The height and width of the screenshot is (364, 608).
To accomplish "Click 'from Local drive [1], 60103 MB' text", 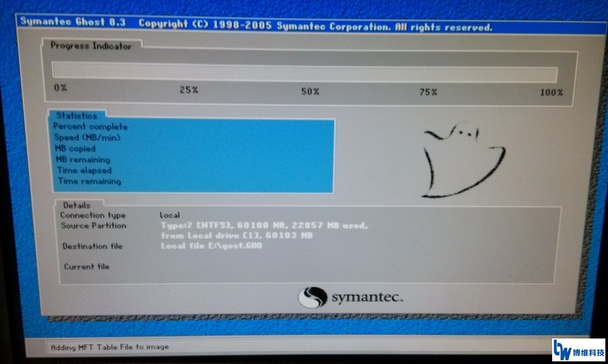I will [x=237, y=235].
